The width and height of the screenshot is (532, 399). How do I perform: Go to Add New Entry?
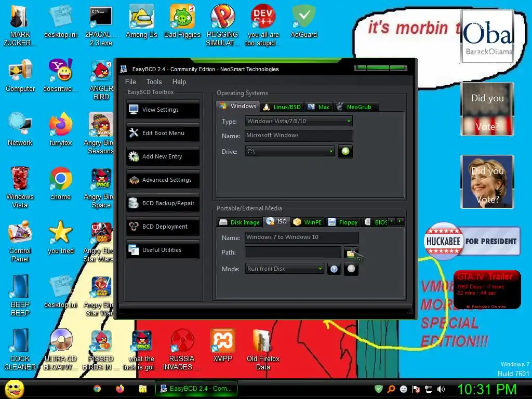point(163,156)
